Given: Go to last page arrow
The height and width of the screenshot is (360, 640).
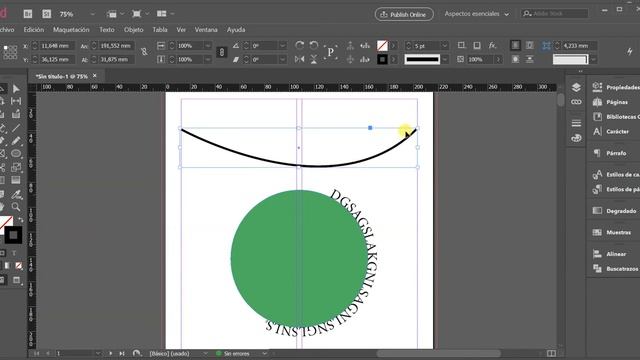Looking at the screenshot, I should pos(122,353).
